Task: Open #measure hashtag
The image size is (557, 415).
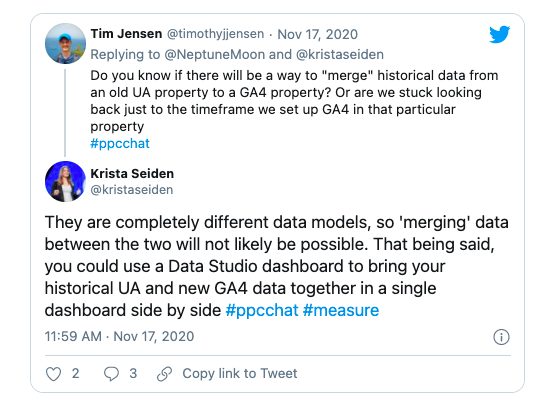Action: point(341,310)
